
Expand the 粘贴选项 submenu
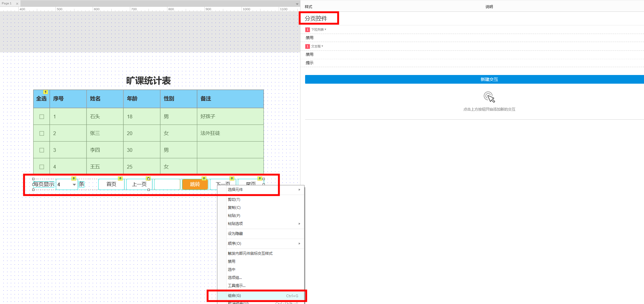tap(261, 224)
